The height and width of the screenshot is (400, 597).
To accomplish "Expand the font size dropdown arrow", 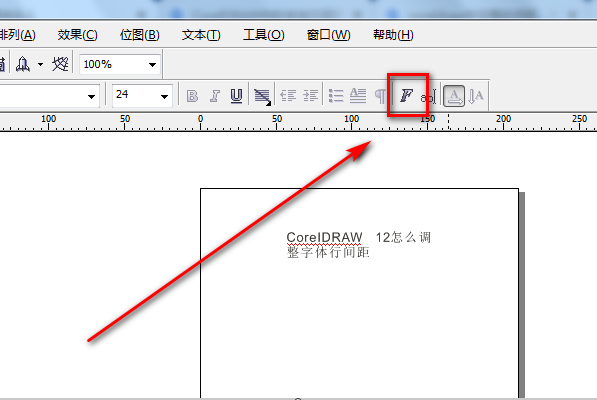I will [164, 96].
